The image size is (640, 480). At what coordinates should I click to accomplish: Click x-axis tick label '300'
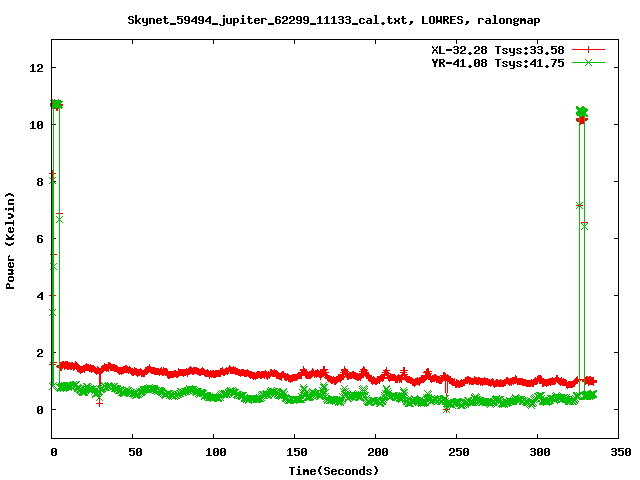tap(540, 452)
